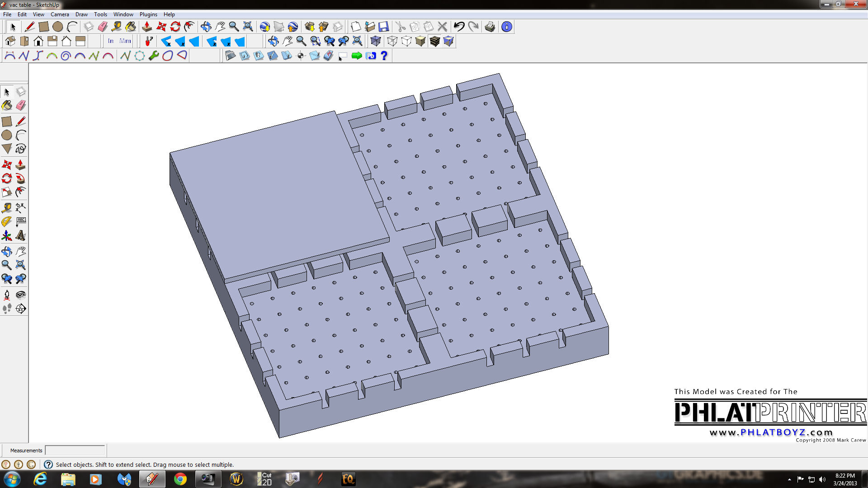Enable Monochrome face style
The image size is (868, 488).
tap(448, 41)
